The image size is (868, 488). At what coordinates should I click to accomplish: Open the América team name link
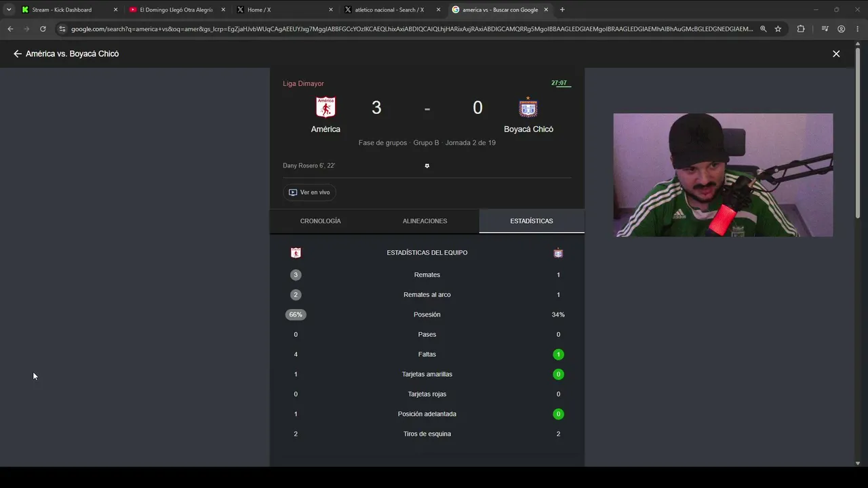click(x=325, y=129)
